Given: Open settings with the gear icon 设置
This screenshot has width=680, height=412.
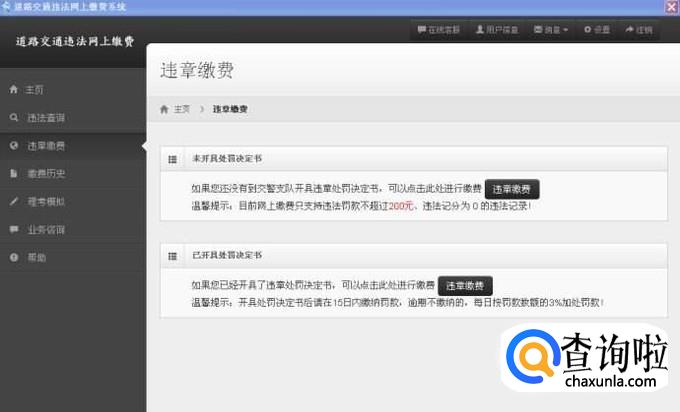Looking at the screenshot, I should click(x=588, y=29).
